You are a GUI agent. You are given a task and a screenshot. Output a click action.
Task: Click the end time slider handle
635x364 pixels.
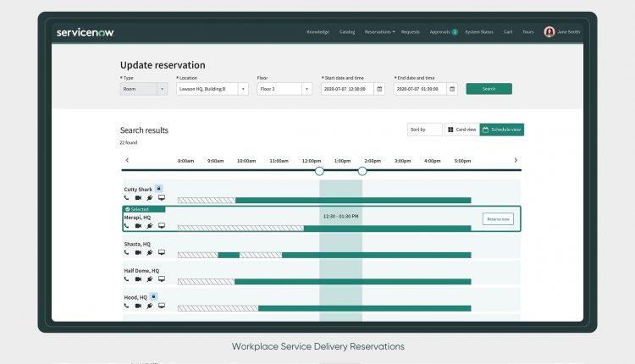point(362,171)
